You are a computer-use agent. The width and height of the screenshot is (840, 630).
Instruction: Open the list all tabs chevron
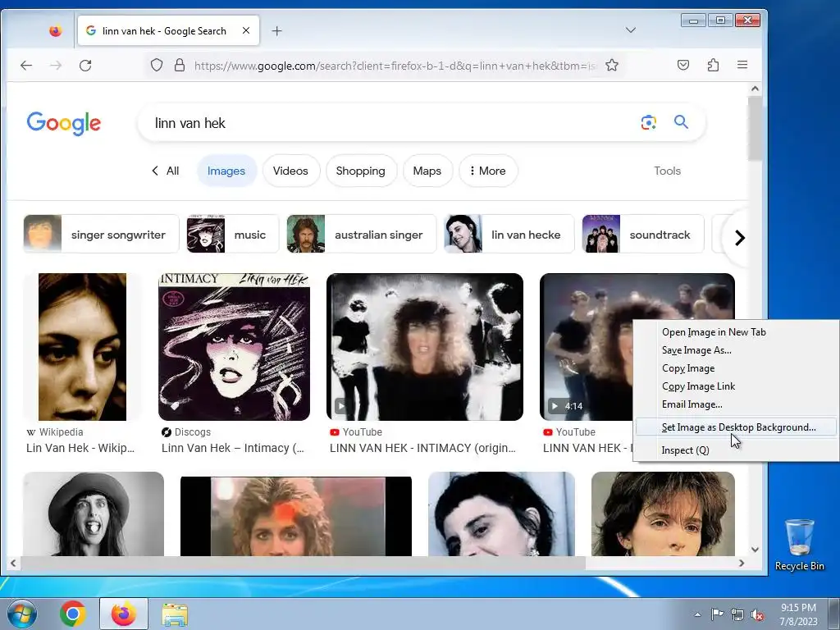(x=631, y=30)
